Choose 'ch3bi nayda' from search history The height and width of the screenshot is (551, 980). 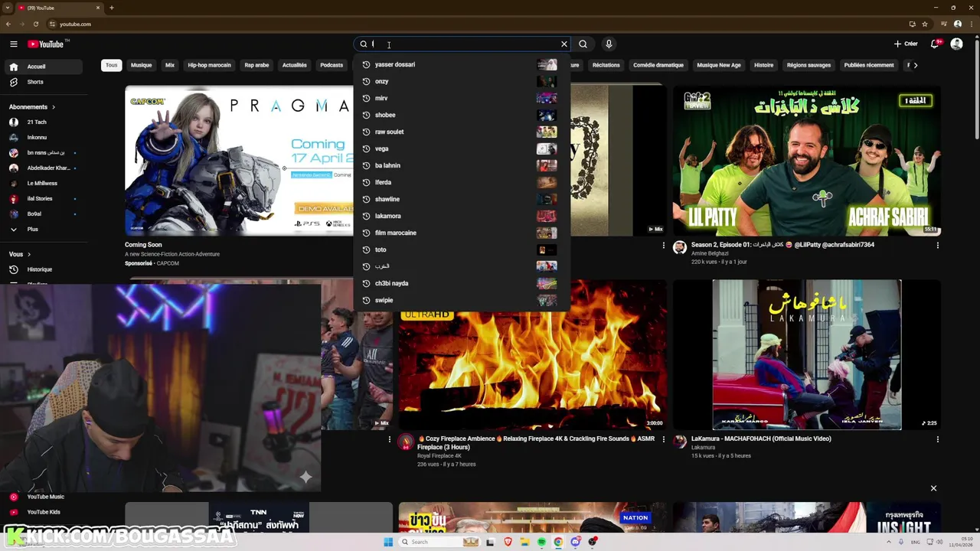click(462, 283)
